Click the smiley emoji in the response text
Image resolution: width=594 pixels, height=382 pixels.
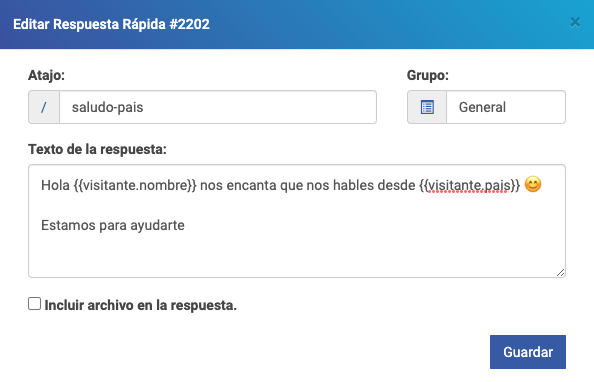(x=533, y=185)
